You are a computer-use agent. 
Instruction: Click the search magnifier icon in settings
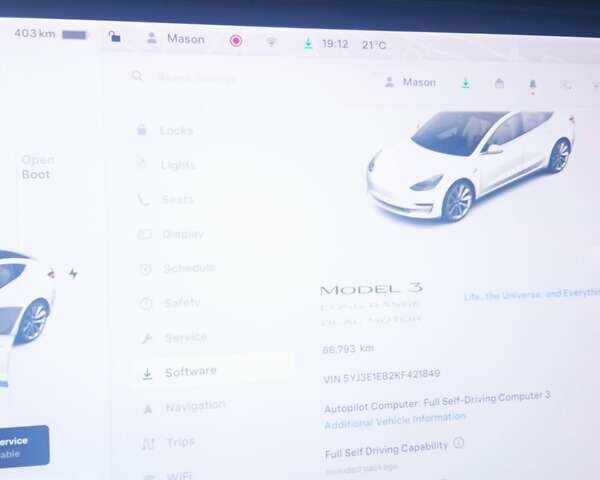tap(137, 76)
